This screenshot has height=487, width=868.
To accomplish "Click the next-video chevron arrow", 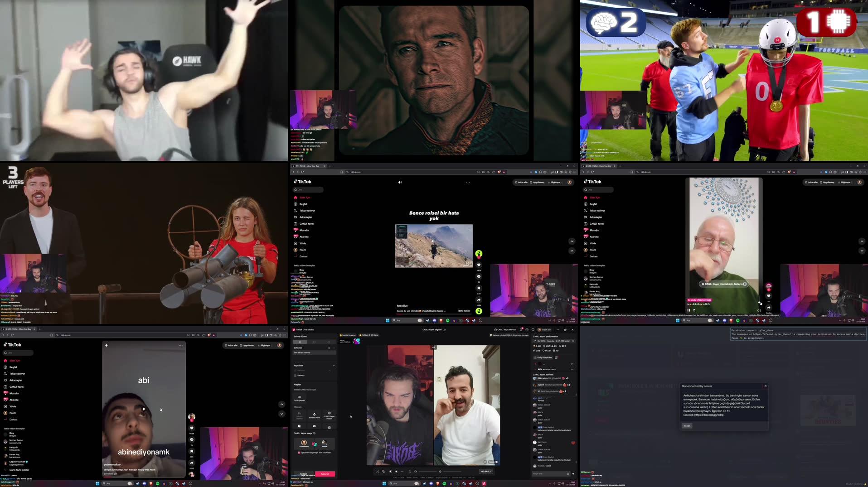I will tap(572, 251).
